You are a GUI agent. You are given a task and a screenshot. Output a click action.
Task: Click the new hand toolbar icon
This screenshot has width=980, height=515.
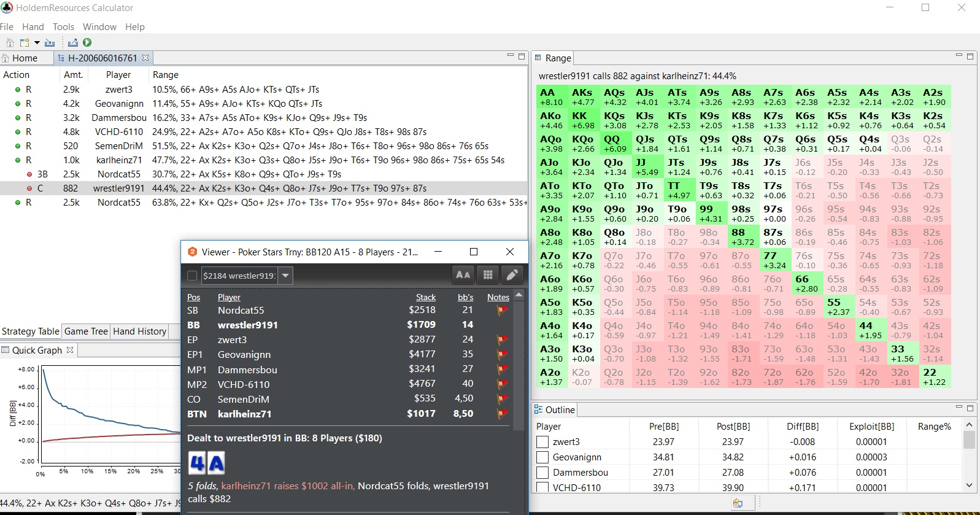25,42
